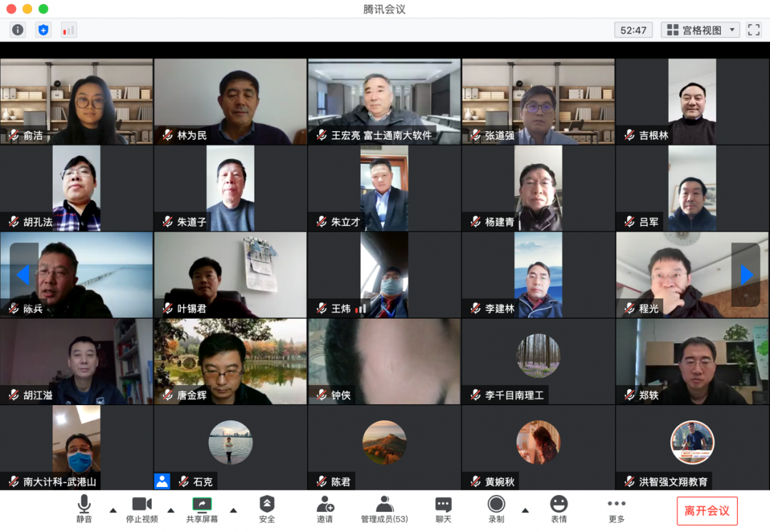Start recording with 录制 button
The width and height of the screenshot is (770, 532).
(x=496, y=509)
